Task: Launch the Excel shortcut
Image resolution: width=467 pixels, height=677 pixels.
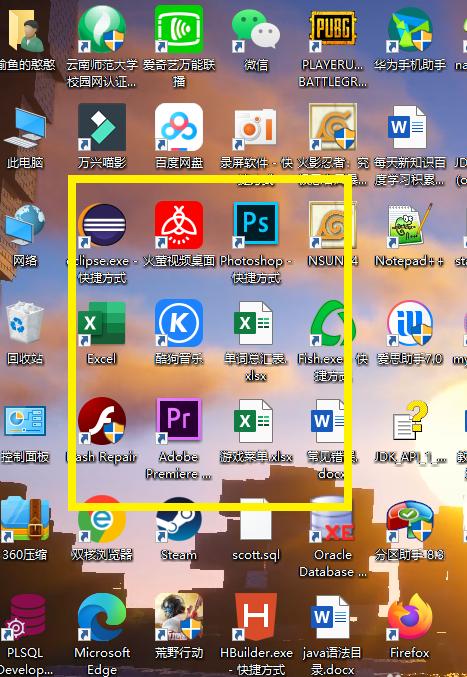Action: pyautogui.click(x=102, y=323)
